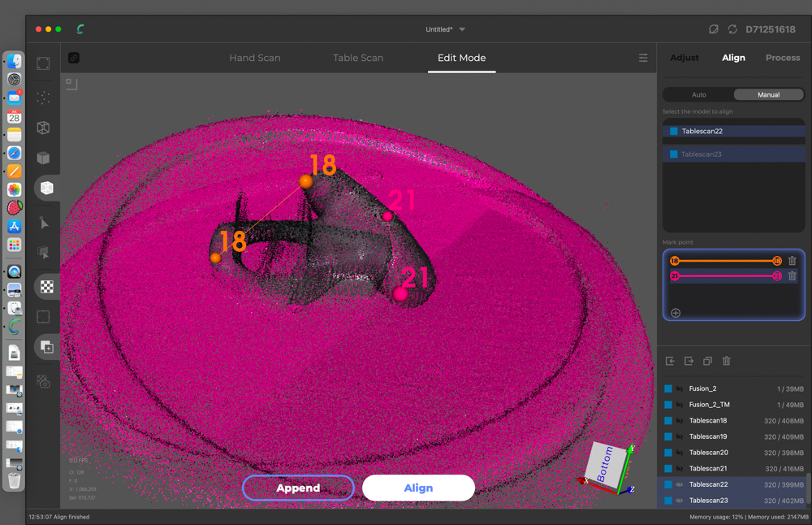
Task: Click the blue color swatch for Tablescan20
Action: [668, 453]
